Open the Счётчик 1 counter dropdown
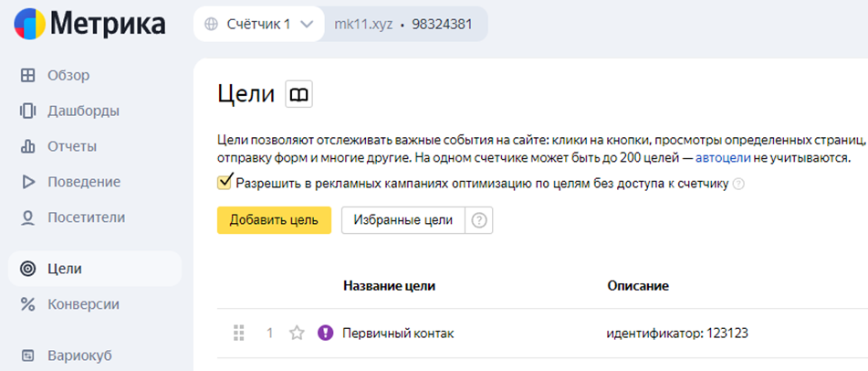 click(258, 24)
